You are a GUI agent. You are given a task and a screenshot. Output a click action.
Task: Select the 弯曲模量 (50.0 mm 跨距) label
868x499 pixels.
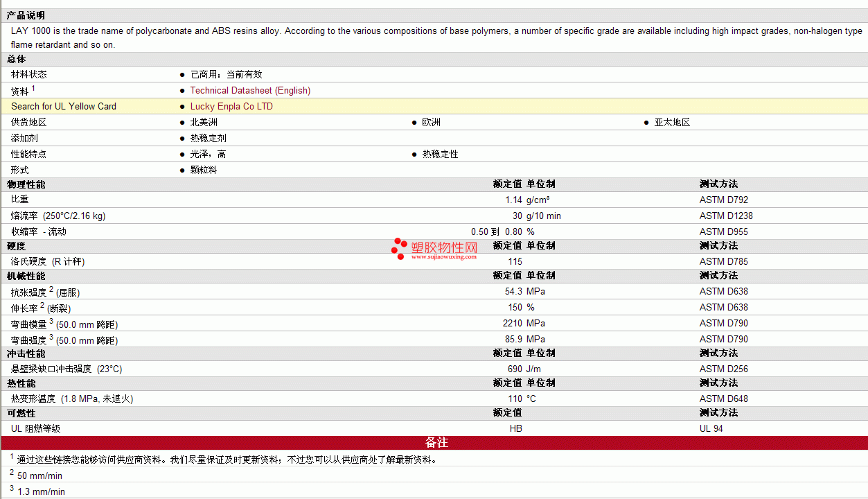point(64,324)
